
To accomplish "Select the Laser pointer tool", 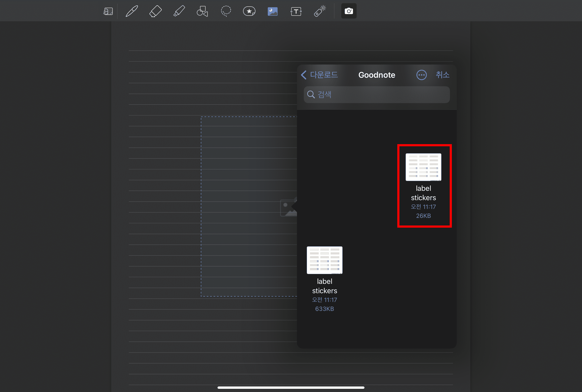I will [x=320, y=11].
